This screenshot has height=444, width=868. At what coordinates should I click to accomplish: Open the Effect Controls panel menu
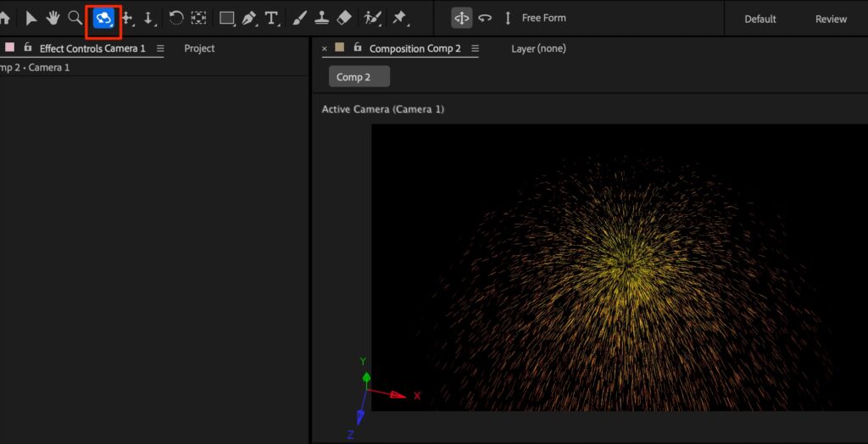click(160, 48)
